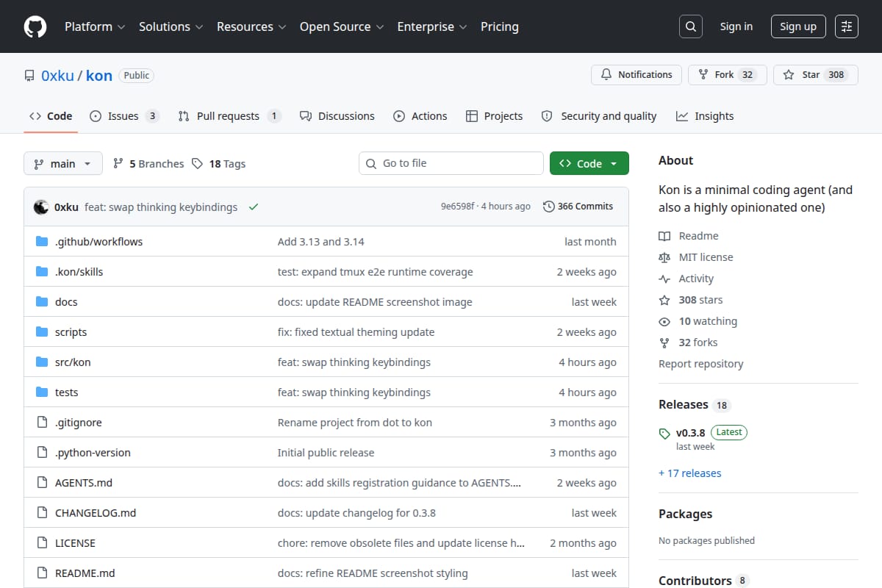Expand the Platform menu
This screenshot has width=882, height=588.
(x=94, y=26)
